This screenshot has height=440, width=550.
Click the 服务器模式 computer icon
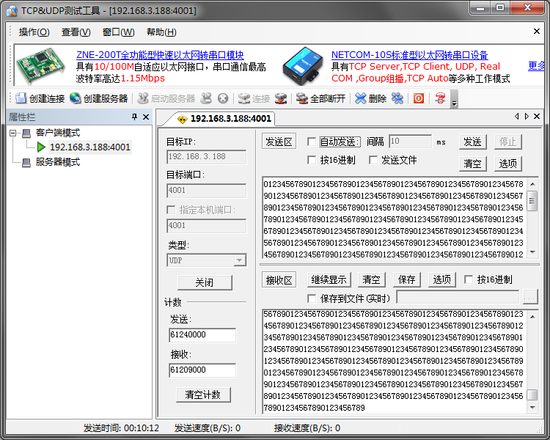(x=26, y=162)
